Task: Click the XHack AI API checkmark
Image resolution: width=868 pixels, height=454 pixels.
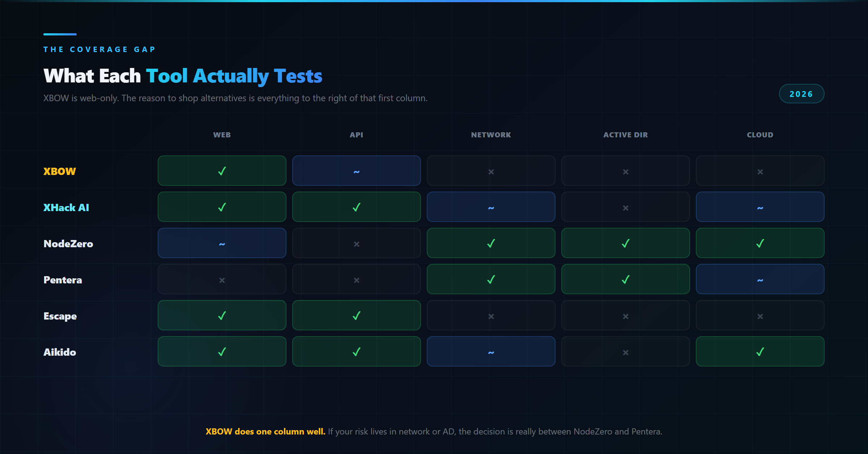Action: click(357, 207)
